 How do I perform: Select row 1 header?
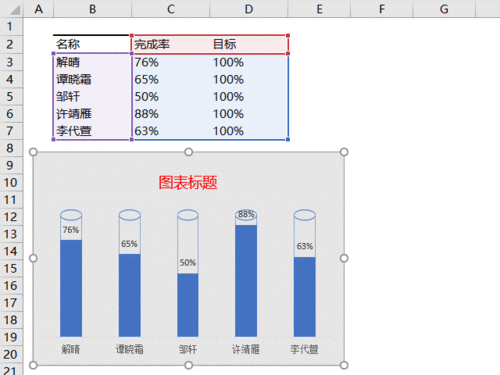(10, 27)
